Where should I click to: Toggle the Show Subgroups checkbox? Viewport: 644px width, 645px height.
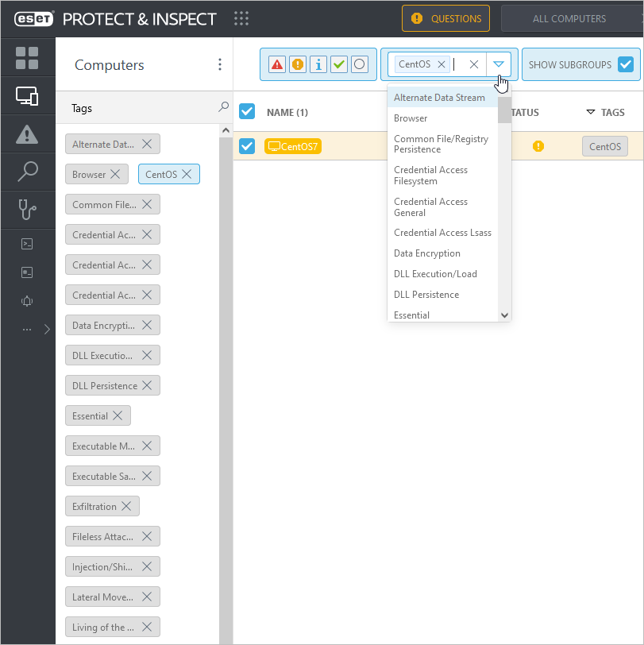click(x=626, y=64)
